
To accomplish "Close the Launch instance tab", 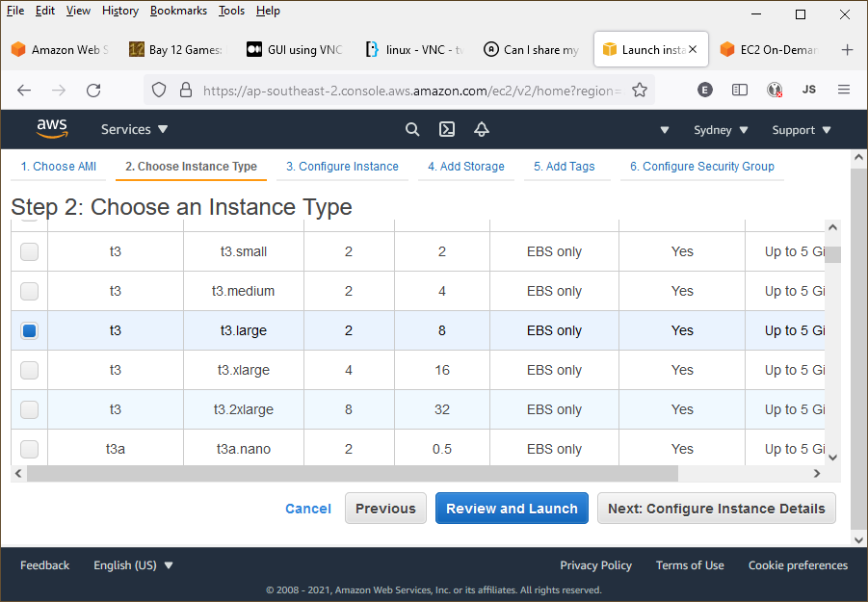I will coord(693,49).
